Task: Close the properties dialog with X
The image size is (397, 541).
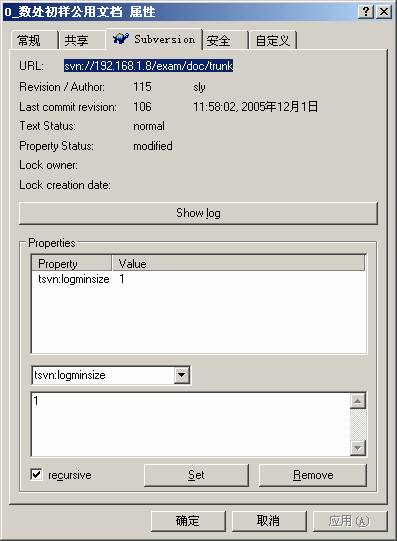Action: (384, 12)
